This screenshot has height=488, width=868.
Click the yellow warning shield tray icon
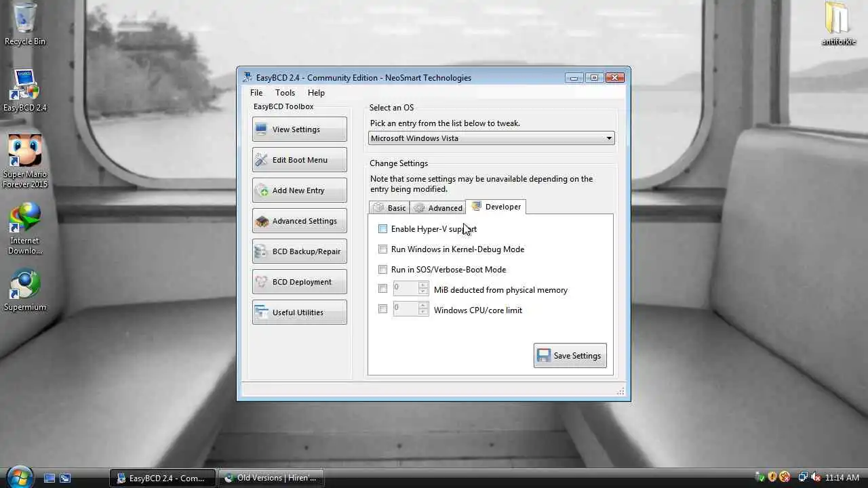772,477
